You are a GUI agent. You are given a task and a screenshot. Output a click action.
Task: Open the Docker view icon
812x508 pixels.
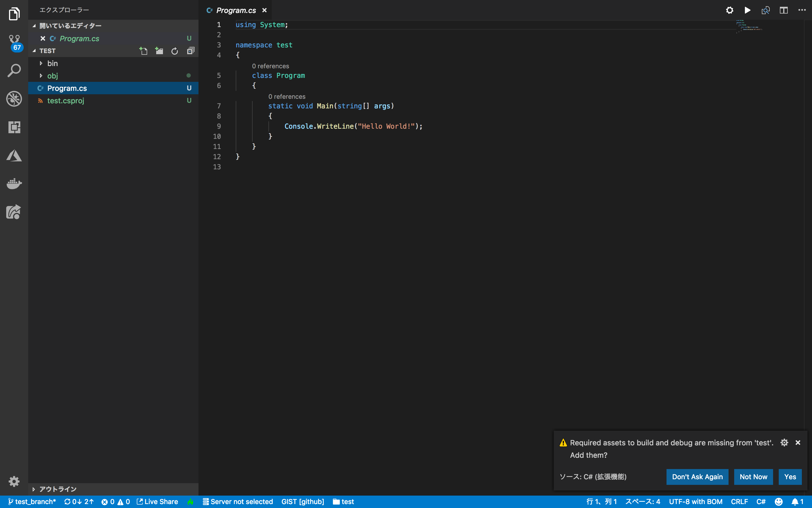click(14, 183)
